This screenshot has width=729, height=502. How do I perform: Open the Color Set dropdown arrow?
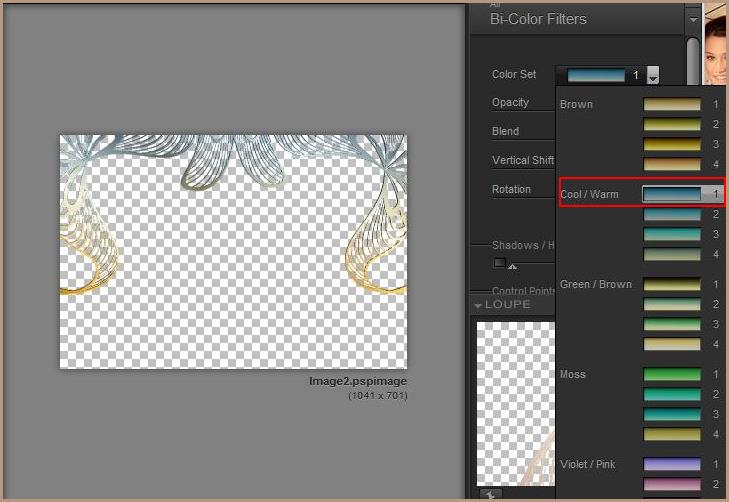pos(653,75)
